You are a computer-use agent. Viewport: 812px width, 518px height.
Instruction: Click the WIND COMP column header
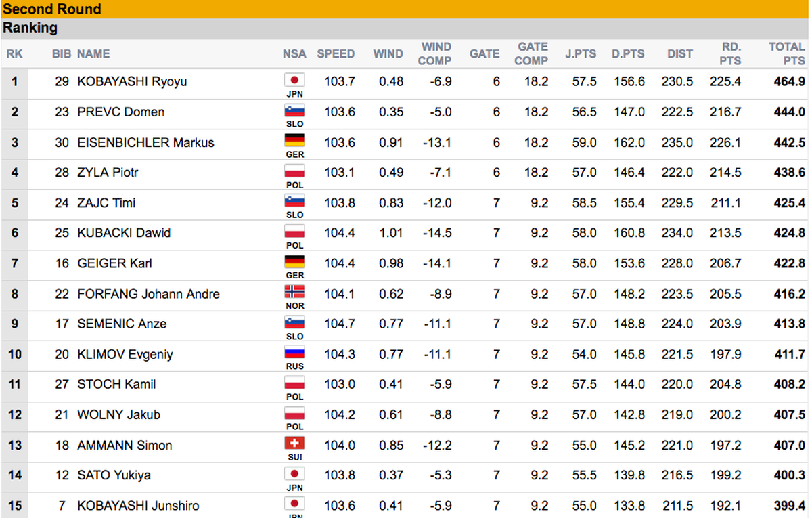tap(434, 53)
